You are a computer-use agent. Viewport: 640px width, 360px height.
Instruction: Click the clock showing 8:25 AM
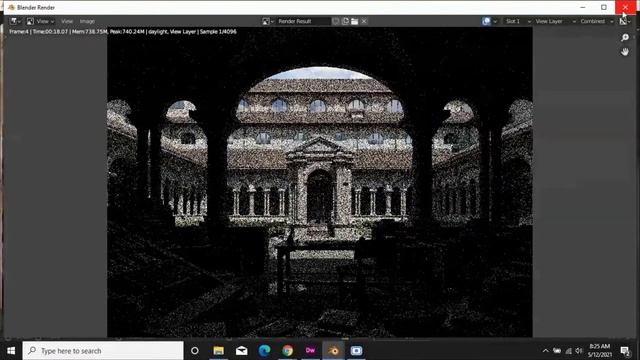coord(600,351)
